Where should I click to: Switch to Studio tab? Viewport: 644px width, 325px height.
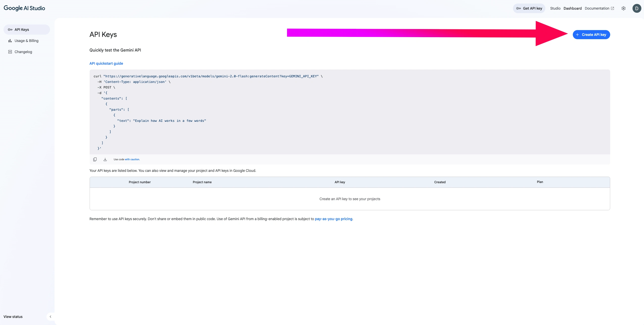[x=555, y=8]
